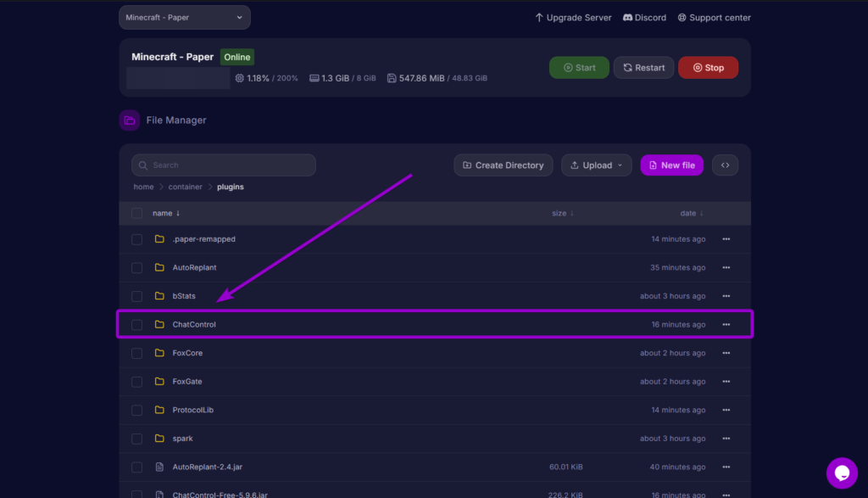Check the checkbox next to bStats folder
Viewport: 868px width, 498px height.
136,295
